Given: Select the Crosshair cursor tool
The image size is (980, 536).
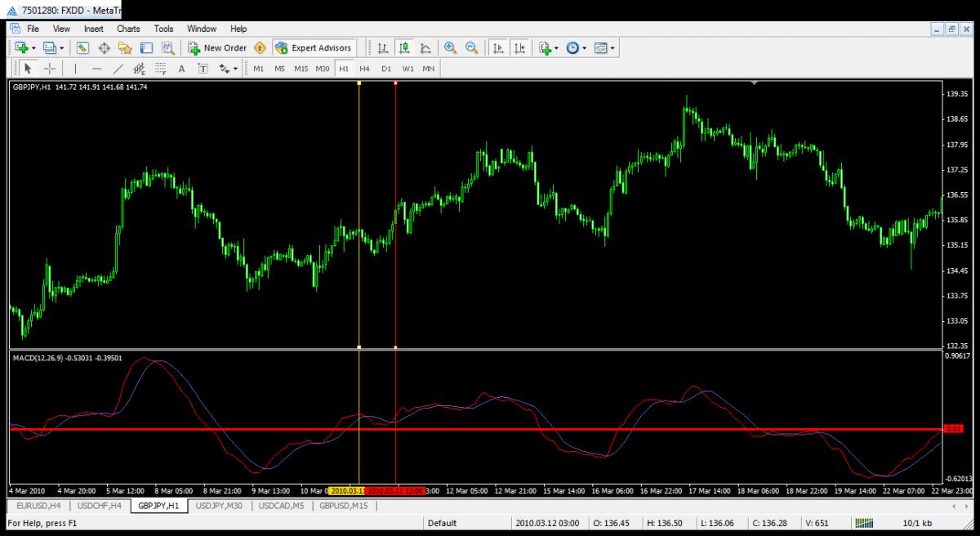Looking at the screenshot, I should [50, 69].
